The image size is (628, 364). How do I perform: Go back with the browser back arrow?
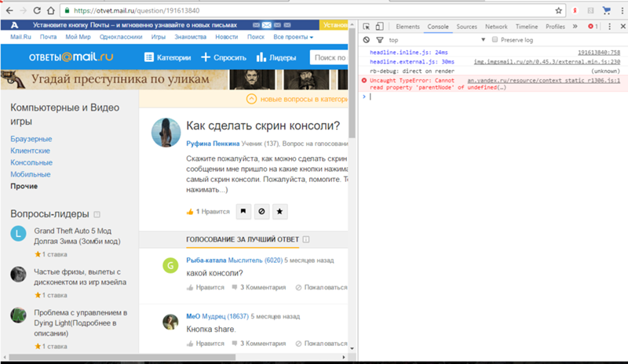(9, 11)
